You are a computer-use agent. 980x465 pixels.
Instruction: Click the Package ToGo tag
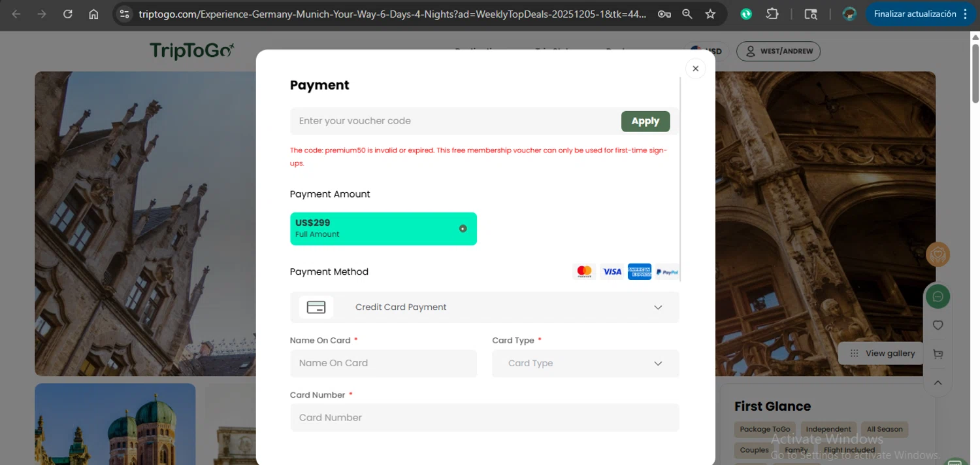pos(765,430)
